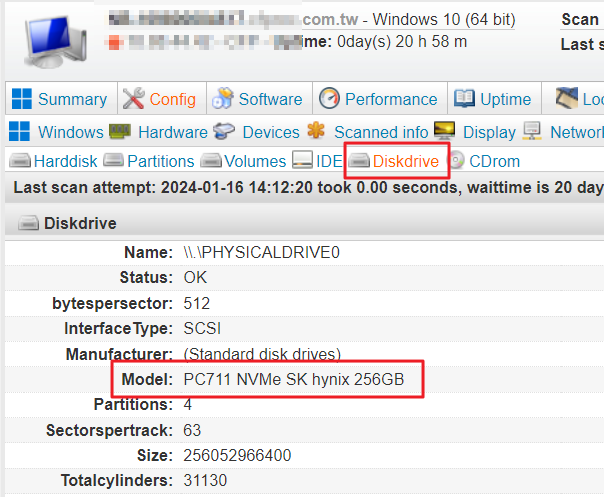Click the monitor icon beside Display
Image resolution: width=604 pixels, height=497 pixels.
point(445,132)
